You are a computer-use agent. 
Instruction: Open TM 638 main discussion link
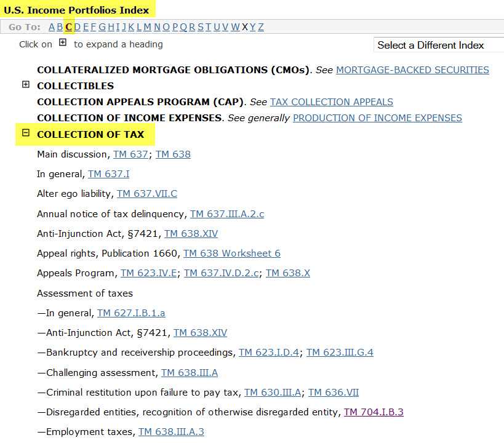pos(174,154)
